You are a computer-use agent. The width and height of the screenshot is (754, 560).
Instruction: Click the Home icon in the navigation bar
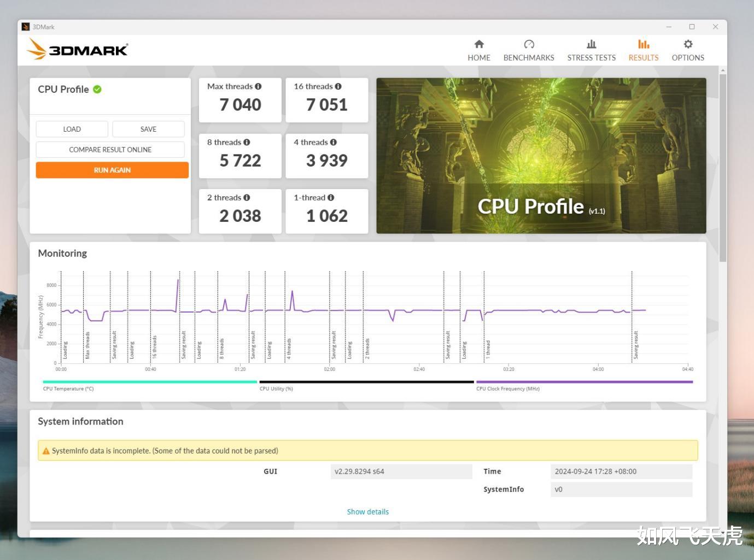[x=478, y=44]
